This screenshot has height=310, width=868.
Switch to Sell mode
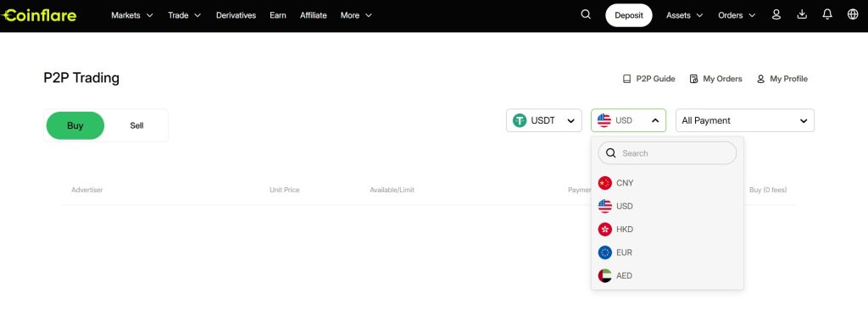click(136, 125)
